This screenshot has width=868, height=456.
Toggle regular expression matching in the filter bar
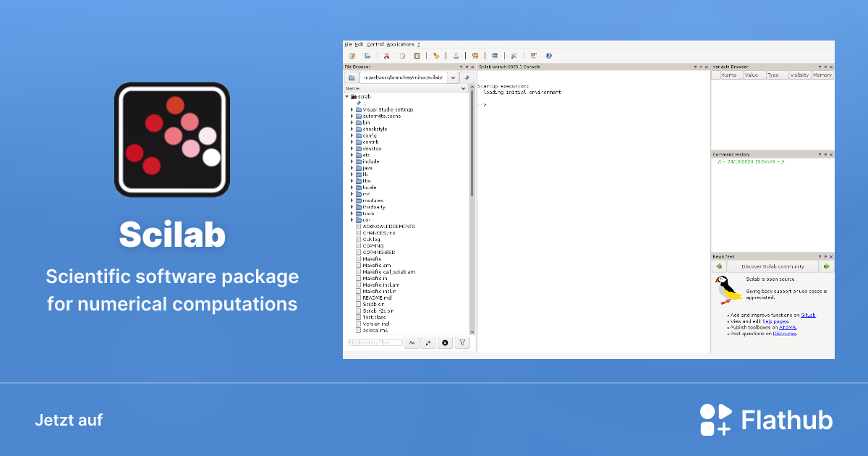[x=428, y=342]
